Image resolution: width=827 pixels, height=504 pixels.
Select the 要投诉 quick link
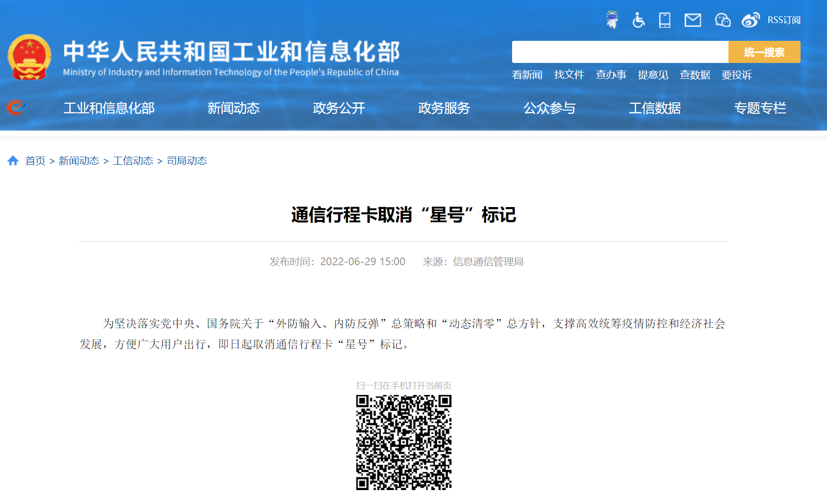[736, 75]
